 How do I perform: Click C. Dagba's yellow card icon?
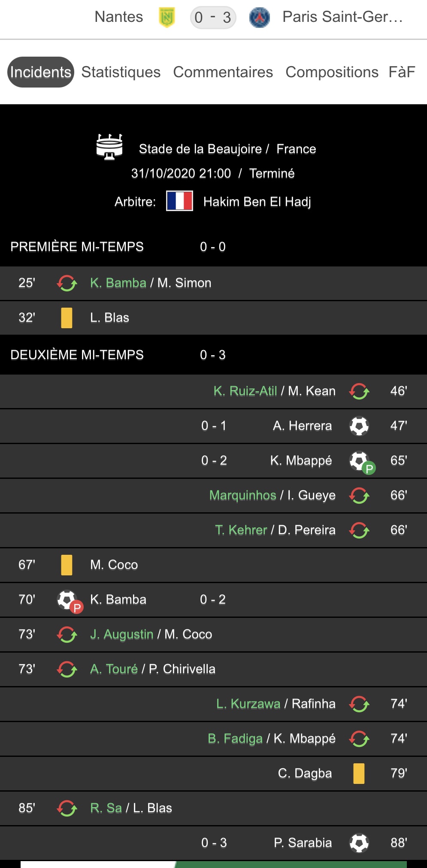[x=359, y=774]
